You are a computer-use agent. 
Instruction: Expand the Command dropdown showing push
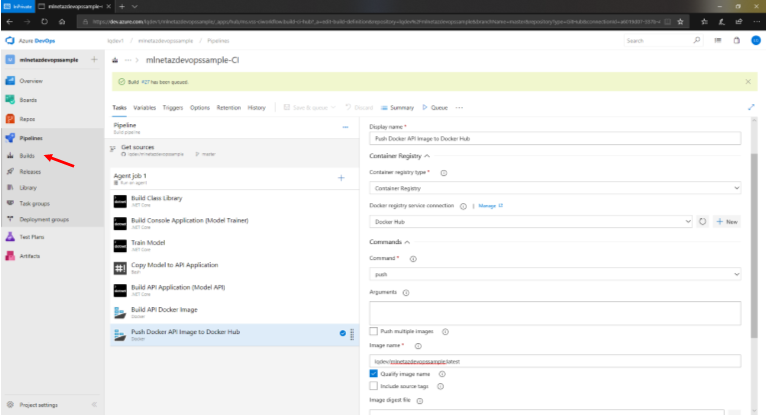pyautogui.click(x=555, y=273)
